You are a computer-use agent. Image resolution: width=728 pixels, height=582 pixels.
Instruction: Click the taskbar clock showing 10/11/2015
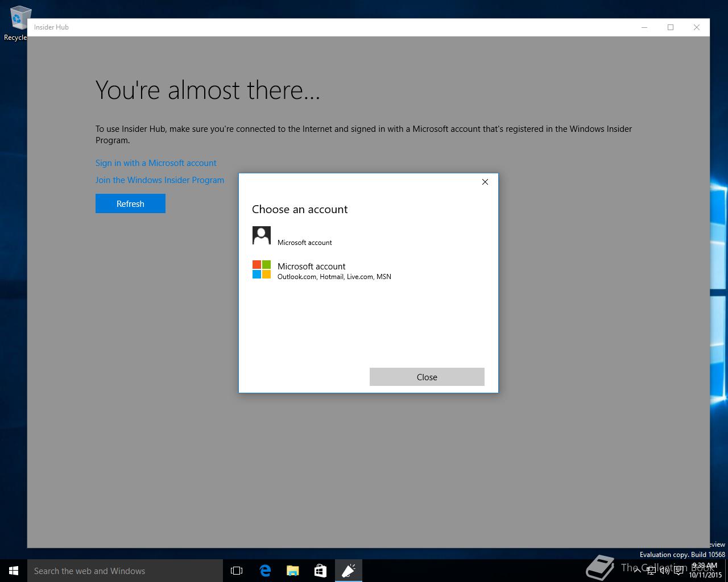[705, 571]
